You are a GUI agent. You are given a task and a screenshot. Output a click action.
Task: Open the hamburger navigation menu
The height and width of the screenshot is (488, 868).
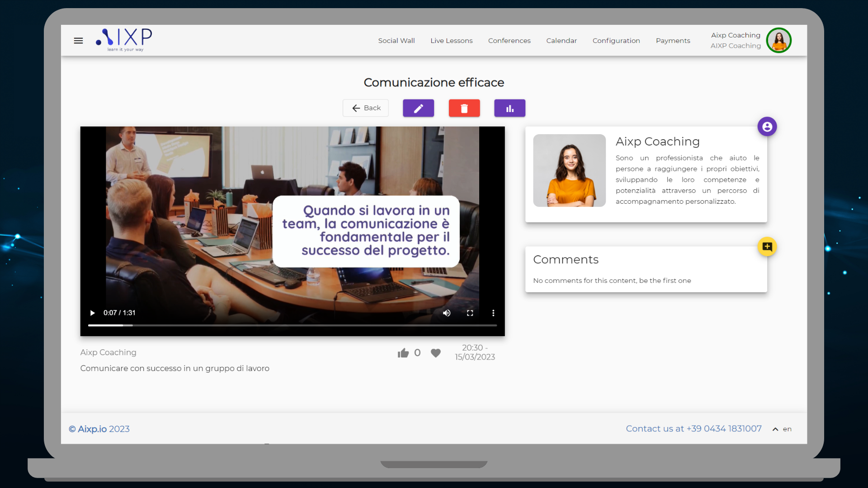[78, 40]
